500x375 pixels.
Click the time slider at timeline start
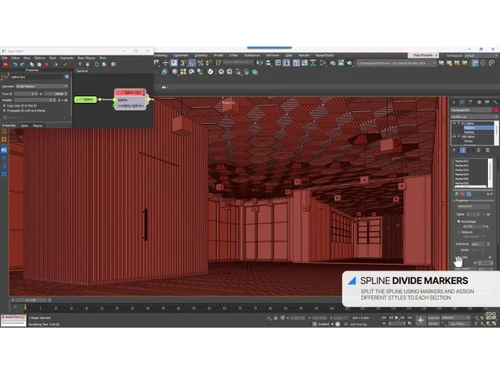click(x=31, y=300)
